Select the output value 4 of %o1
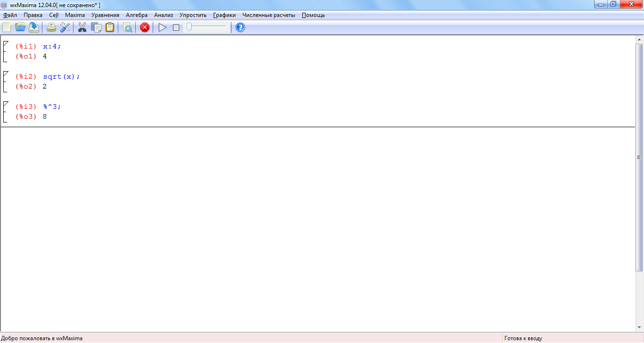This screenshot has height=343, width=644. click(45, 56)
